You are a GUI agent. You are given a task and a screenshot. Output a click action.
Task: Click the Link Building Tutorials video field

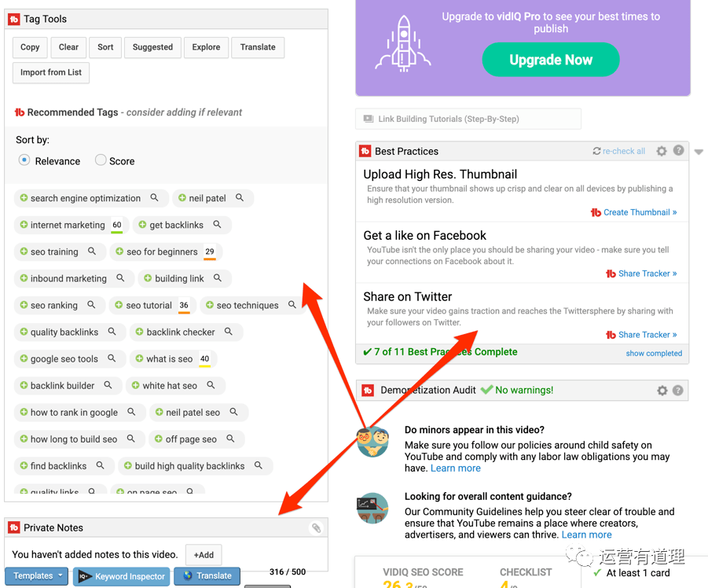coord(468,119)
